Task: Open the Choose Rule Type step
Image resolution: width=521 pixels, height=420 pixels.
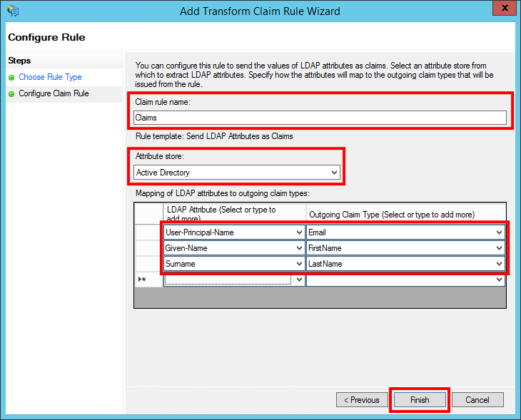Action: coord(50,77)
